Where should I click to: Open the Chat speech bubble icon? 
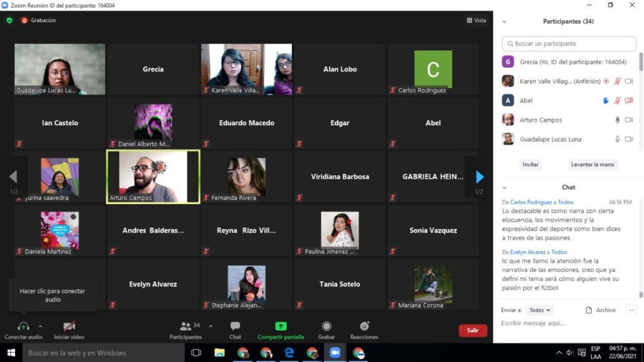point(235,326)
